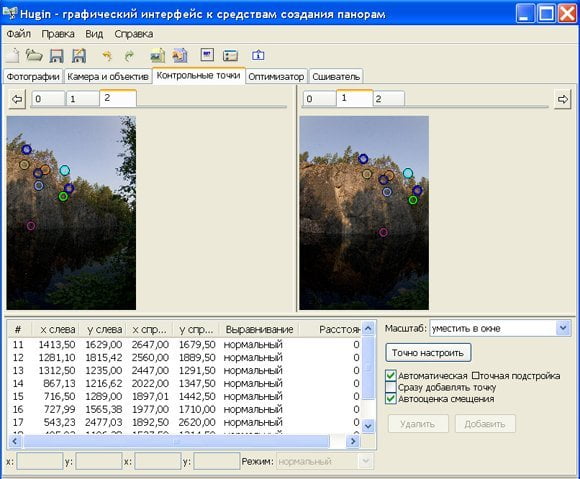Open a project with the folder icon
The width and height of the screenshot is (580, 479).
click(x=34, y=55)
